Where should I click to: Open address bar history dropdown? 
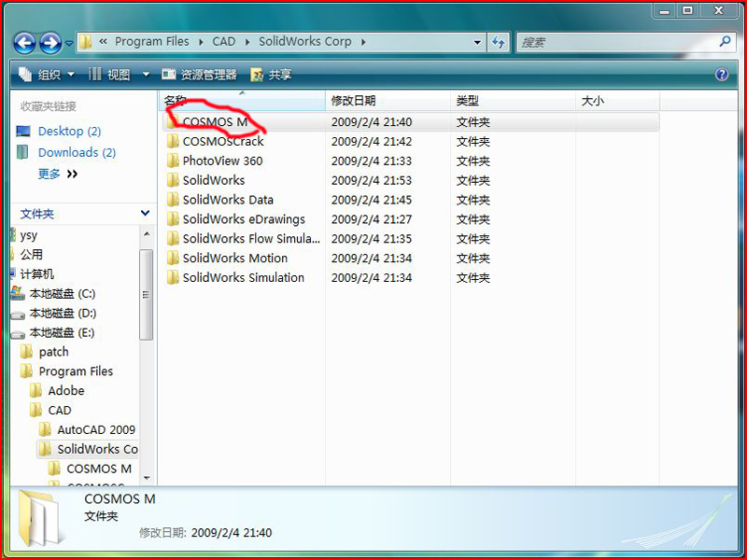[477, 42]
